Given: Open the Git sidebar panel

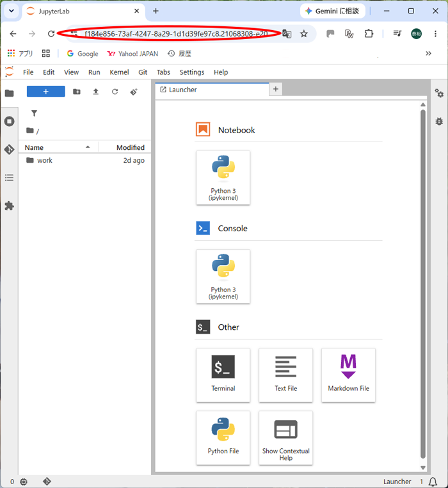Looking at the screenshot, I should click(x=10, y=149).
